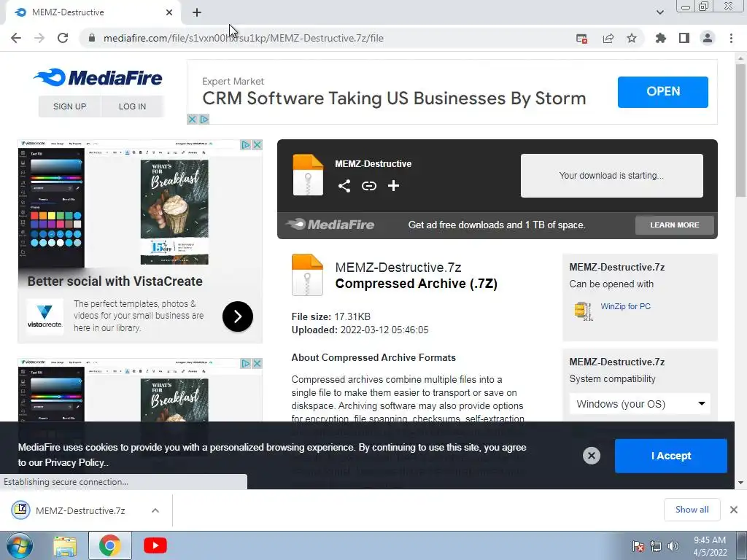Click the network tray icon
747x560 pixels.
tap(656, 546)
